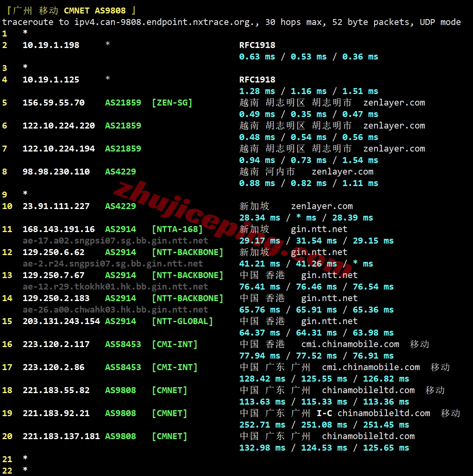473x476 pixels.
Task: Click the [NTTA-168] tag
Action: point(177,229)
